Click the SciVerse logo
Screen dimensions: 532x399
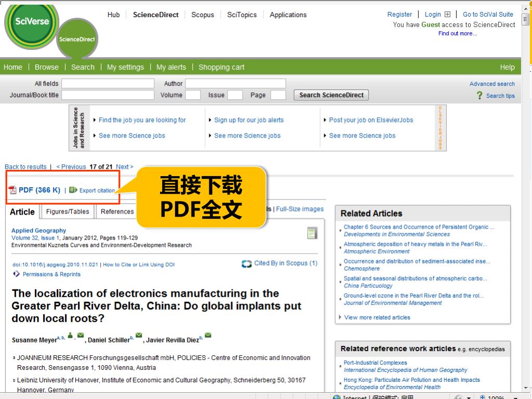32,26
